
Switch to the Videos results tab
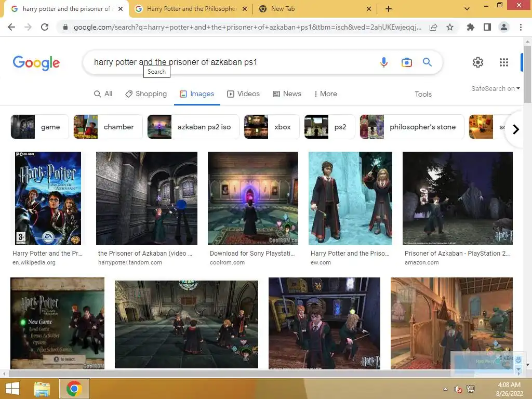coord(243,94)
